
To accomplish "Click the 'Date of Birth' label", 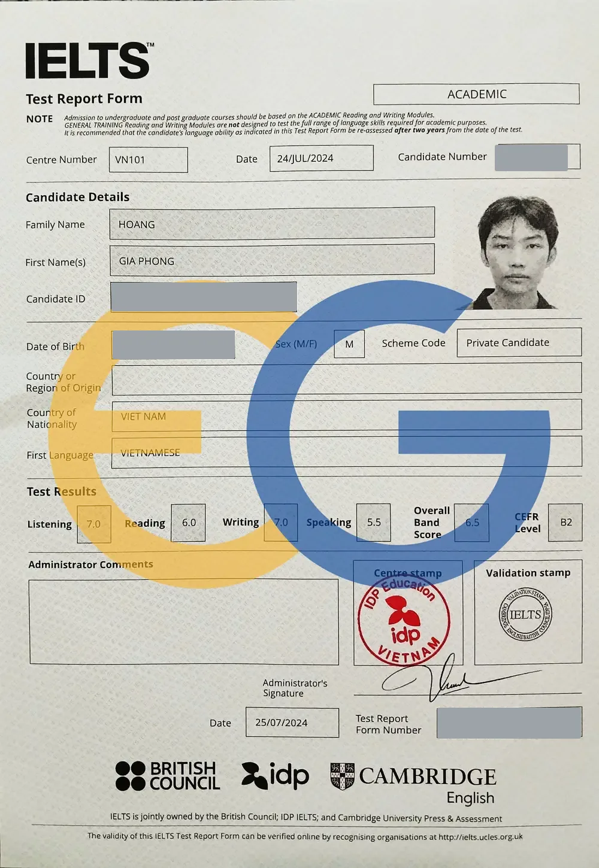I will [x=55, y=347].
